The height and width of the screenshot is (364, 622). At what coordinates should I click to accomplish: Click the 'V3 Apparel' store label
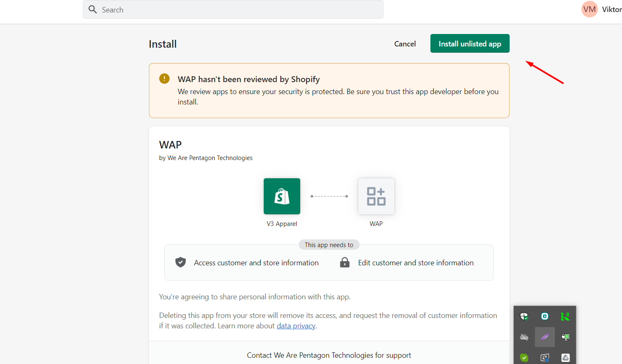tap(282, 224)
